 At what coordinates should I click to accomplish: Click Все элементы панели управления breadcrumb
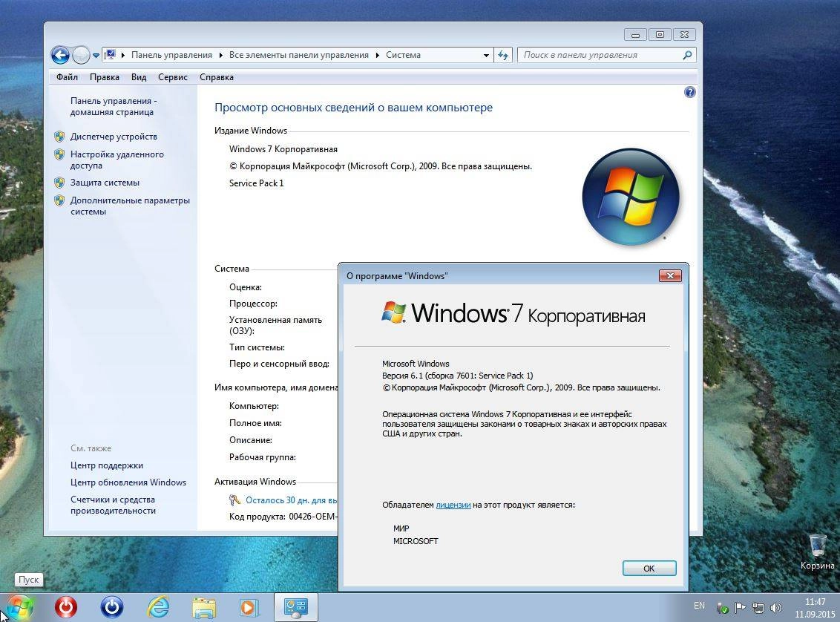point(299,55)
